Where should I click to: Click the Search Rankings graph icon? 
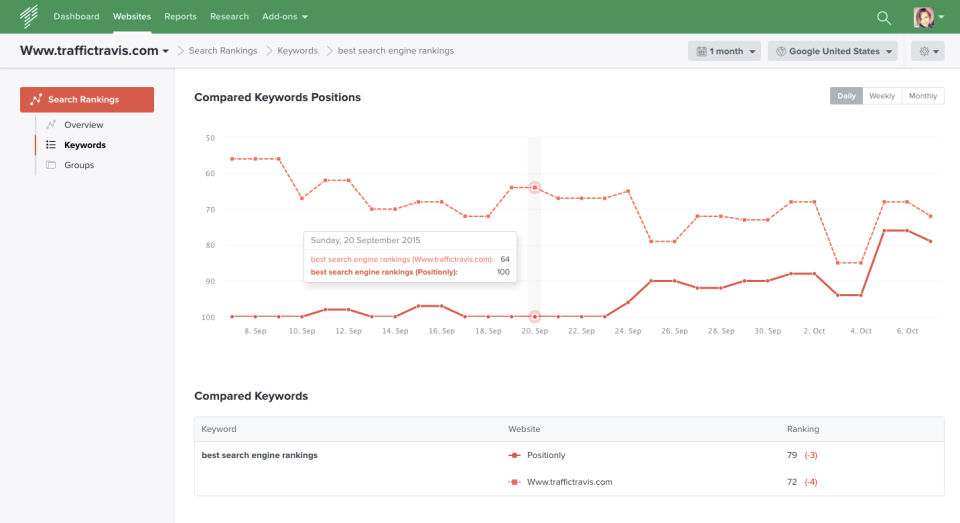click(x=36, y=100)
